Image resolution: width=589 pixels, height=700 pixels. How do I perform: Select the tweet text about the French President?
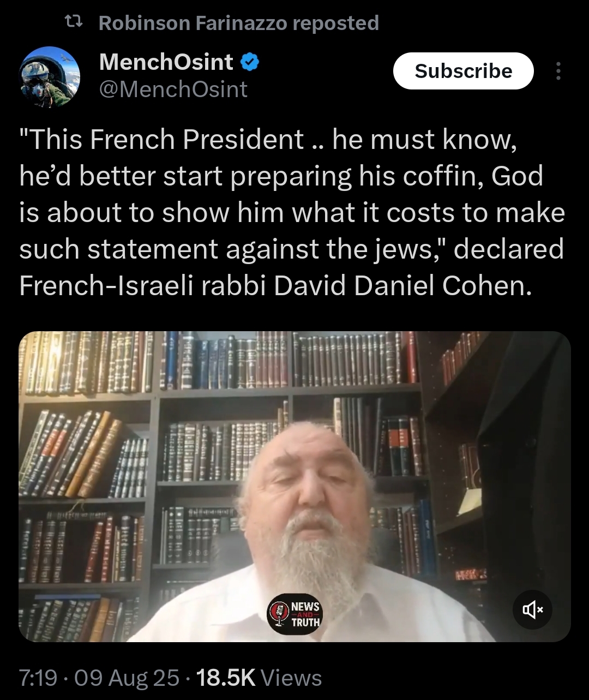292,212
